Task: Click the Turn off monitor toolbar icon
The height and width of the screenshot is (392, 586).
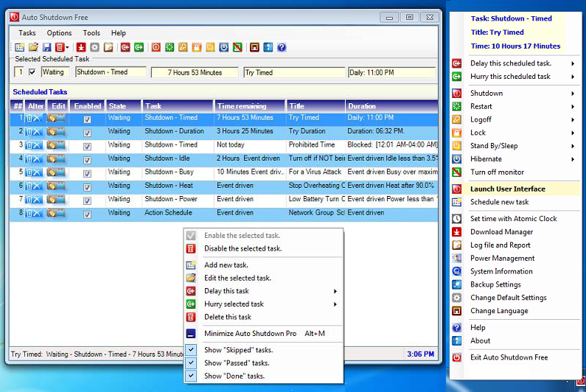Action: [x=237, y=47]
